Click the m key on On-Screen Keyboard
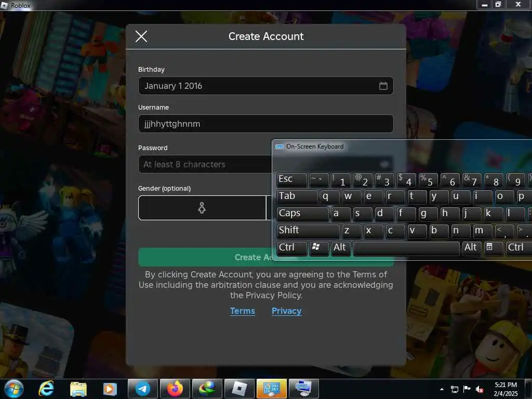 [x=483, y=231]
